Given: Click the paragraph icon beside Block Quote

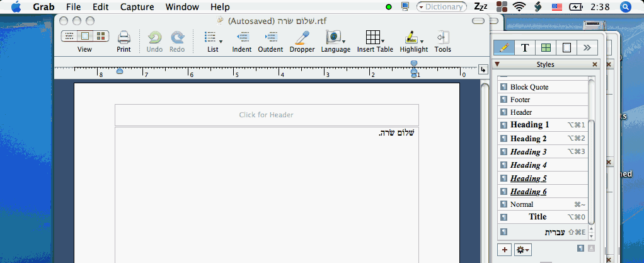Looking at the screenshot, I should click(504, 87).
